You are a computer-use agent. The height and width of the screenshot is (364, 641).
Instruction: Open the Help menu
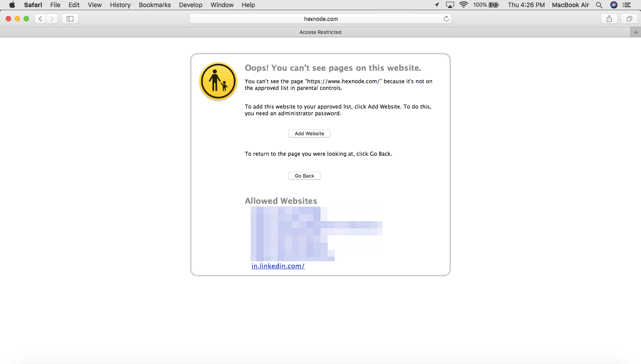(x=248, y=5)
